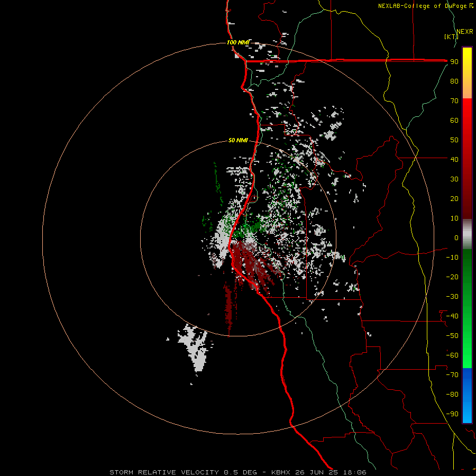Click the positive 30 scale label

click(454, 179)
